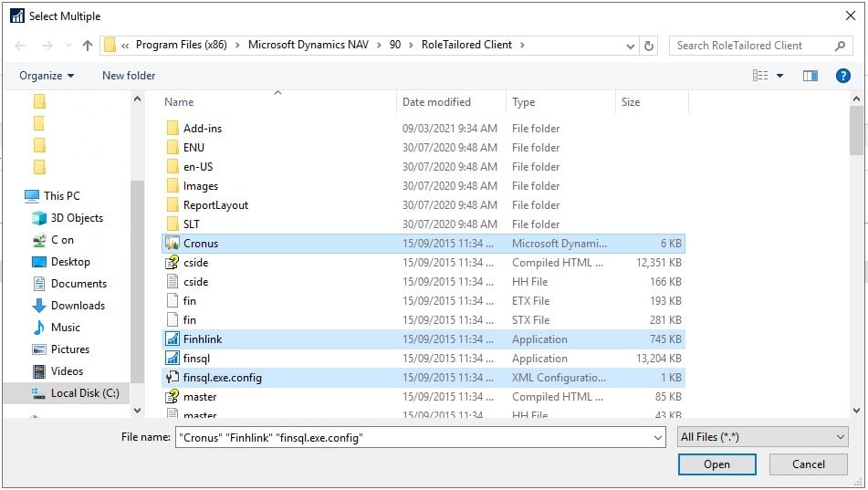Click up arrow of navigation pane scrollbar

[x=137, y=99]
